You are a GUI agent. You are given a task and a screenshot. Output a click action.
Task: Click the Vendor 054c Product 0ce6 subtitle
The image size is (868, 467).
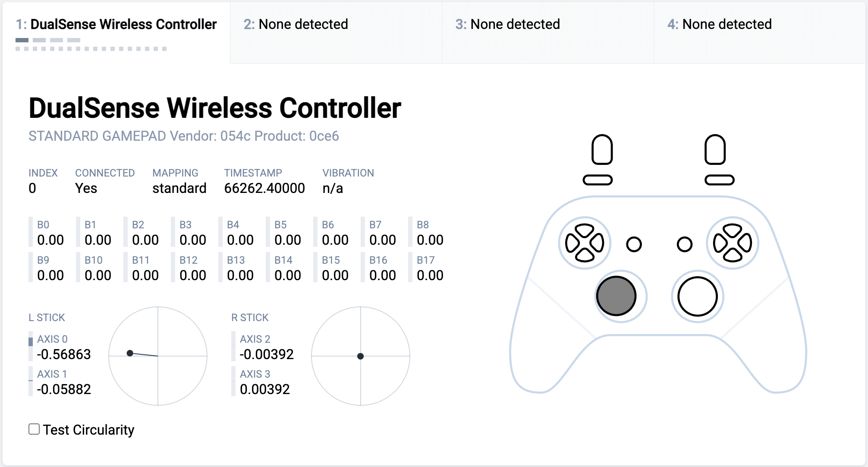[x=184, y=136]
